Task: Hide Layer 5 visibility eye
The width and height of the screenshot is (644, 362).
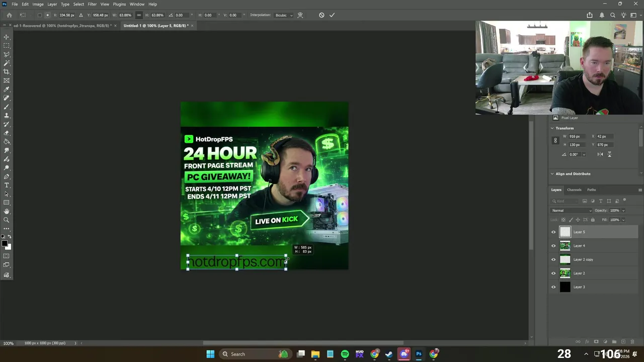Action: coord(553,232)
